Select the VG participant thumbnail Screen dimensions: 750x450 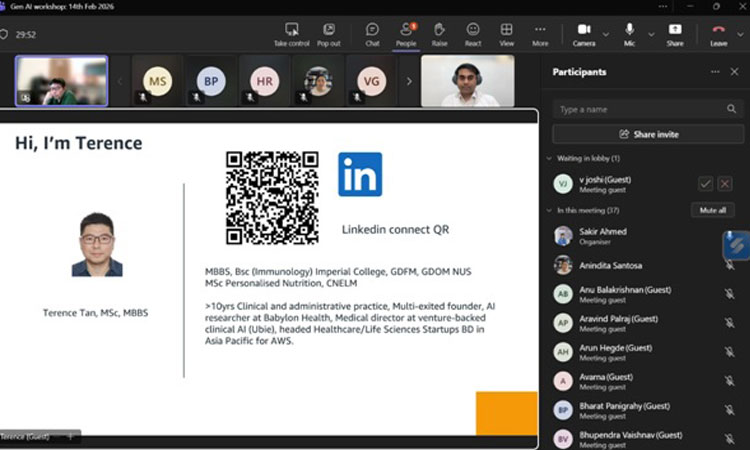370,81
